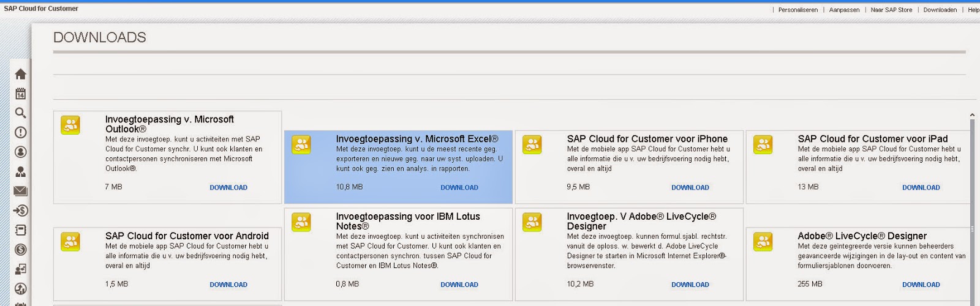
Task: Go to Naar SAP Store
Action: pos(891,10)
